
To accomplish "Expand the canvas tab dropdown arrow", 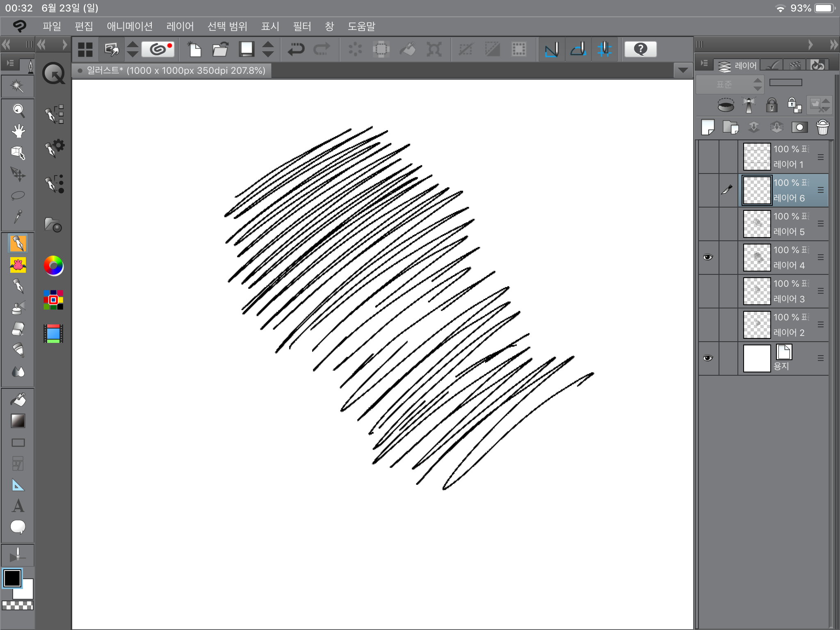I will tap(683, 70).
